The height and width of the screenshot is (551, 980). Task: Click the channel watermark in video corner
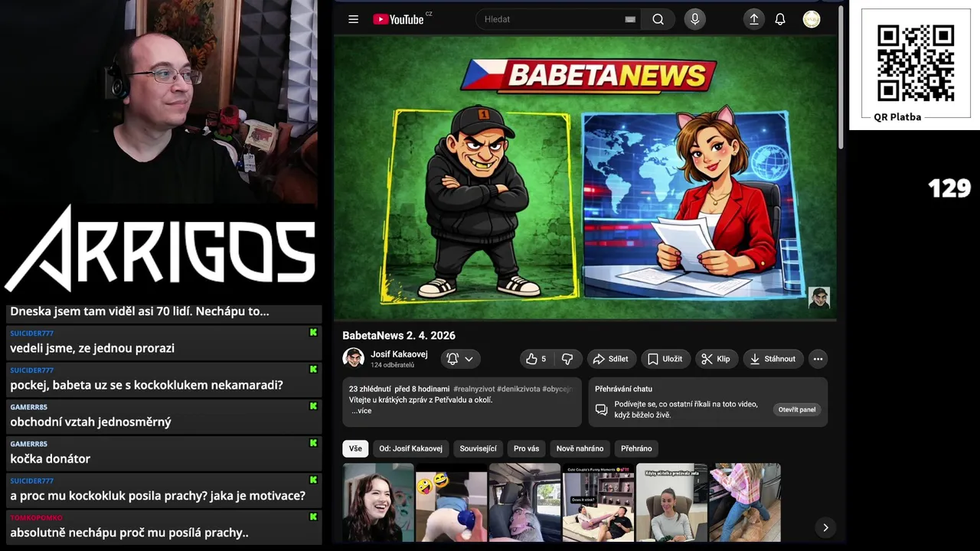click(819, 298)
